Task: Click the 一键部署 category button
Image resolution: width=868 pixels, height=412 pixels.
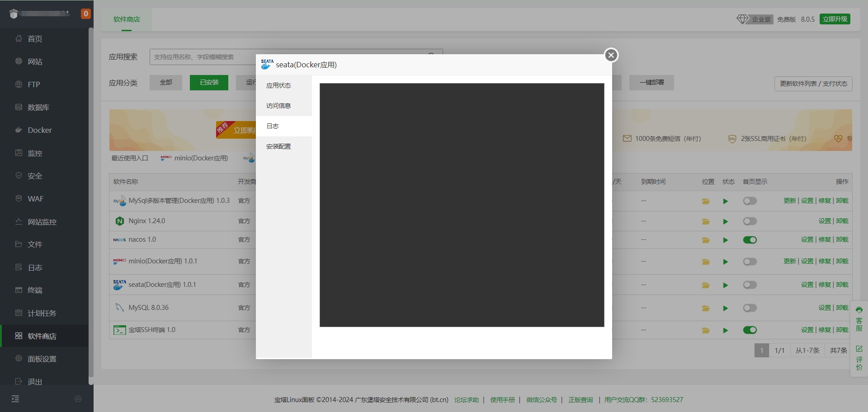Action: point(651,83)
